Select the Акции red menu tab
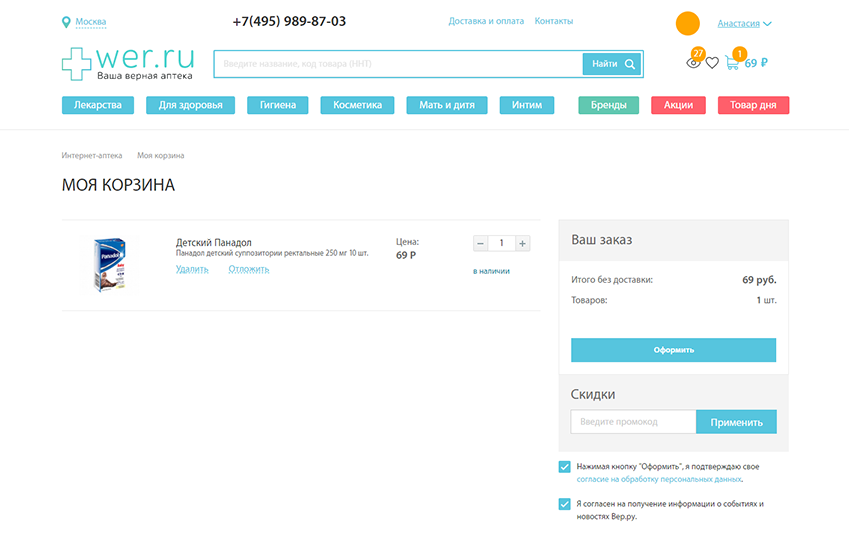 (x=678, y=105)
